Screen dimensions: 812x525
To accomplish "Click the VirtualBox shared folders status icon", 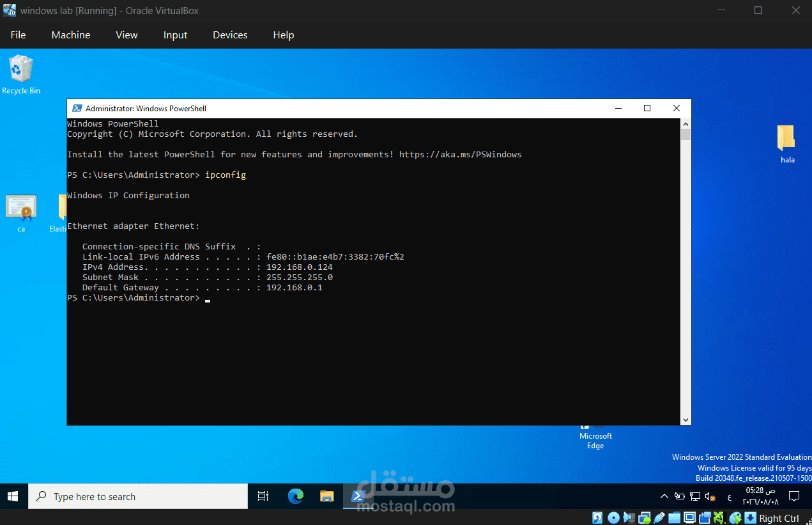I will coord(674,518).
